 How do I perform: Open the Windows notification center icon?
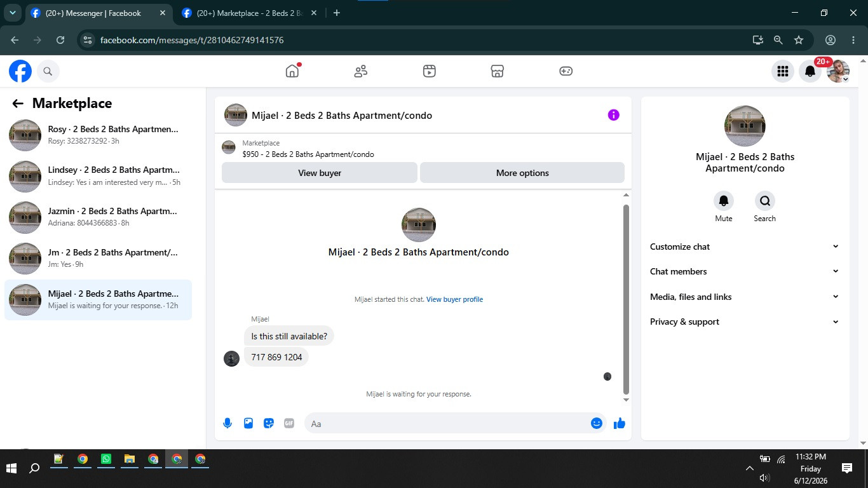pyautogui.click(x=846, y=469)
